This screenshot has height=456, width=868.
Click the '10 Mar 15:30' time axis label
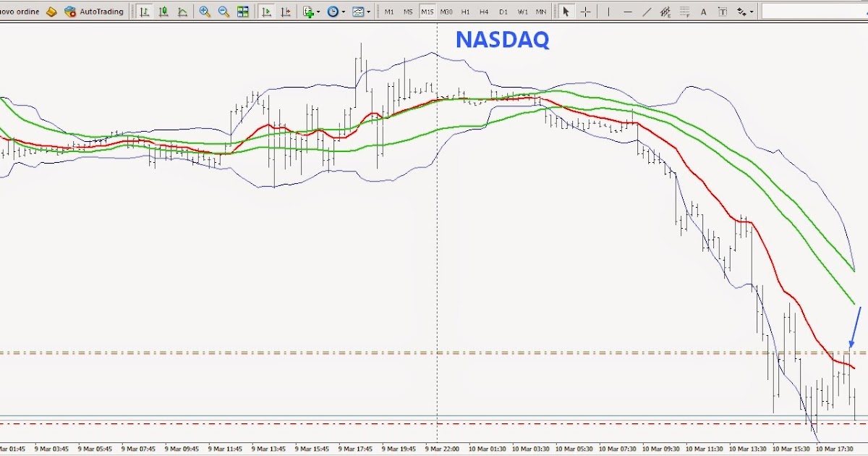791,449
